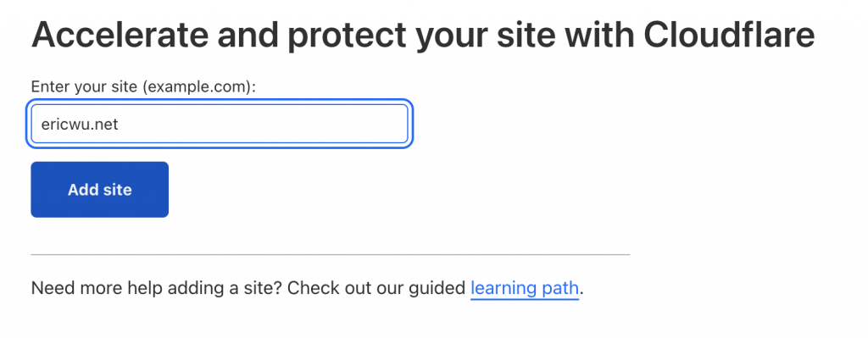This screenshot has width=868, height=338.
Task: Click the horizontal divider line below Add site
Action: 331,254
